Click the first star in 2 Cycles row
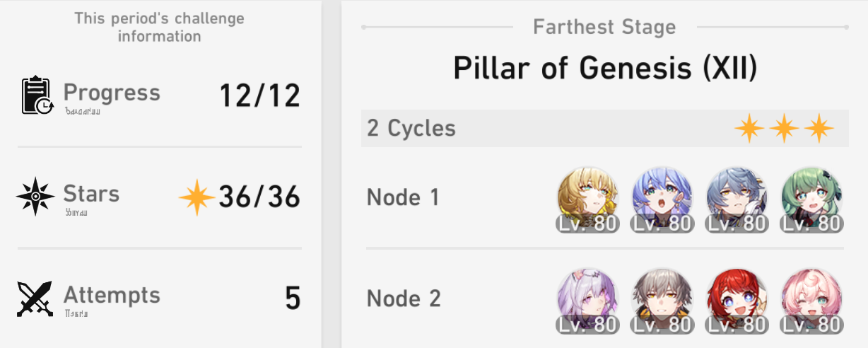Image resolution: width=868 pixels, height=348 pixels. click(749, 129)
